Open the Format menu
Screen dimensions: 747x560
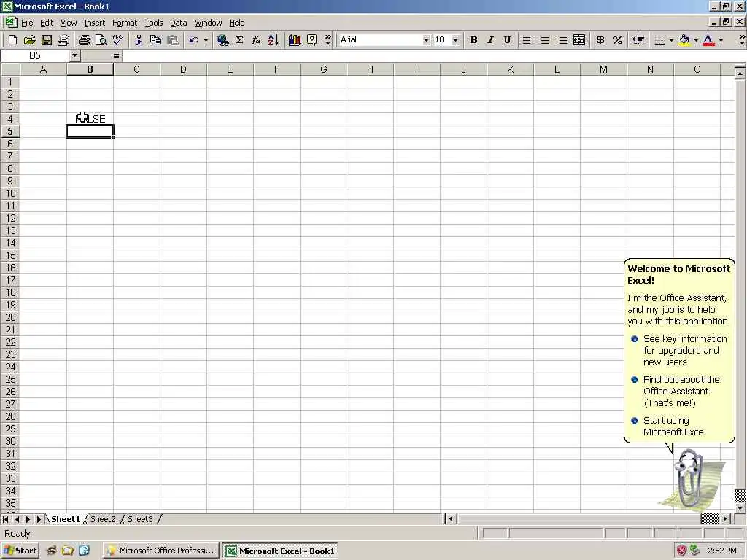tap(124, 23)
